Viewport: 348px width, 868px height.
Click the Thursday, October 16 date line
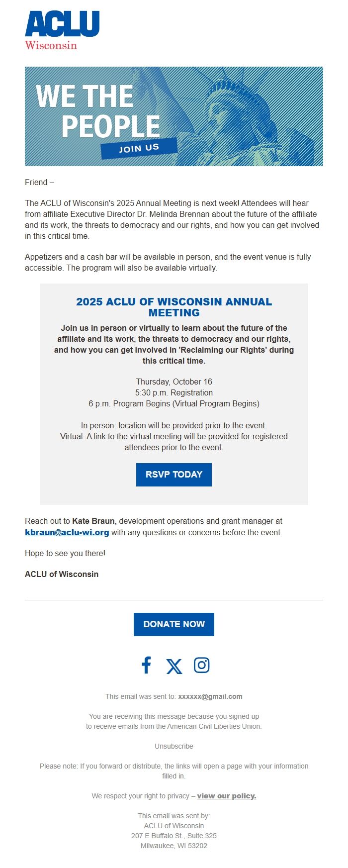click(174, 382)
